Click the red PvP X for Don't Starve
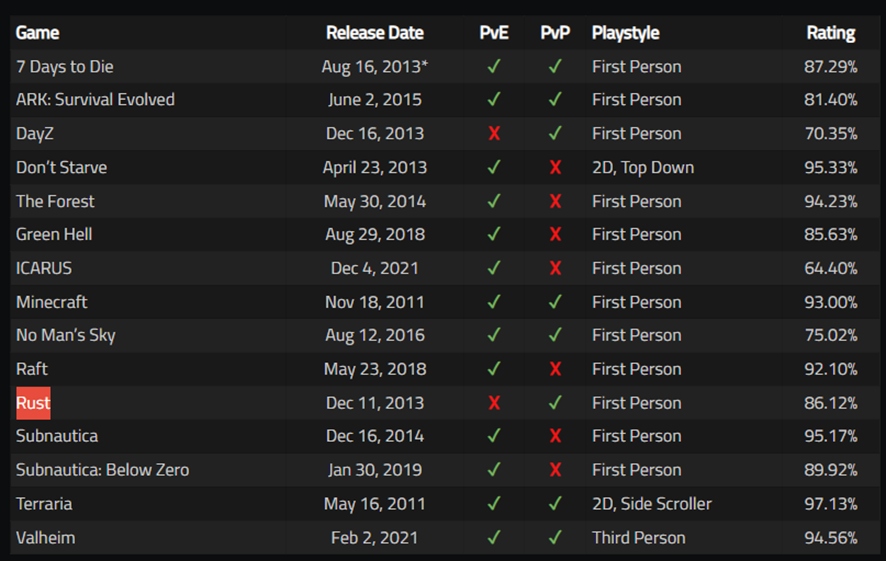The width and height of the screenshot is (886, 561). click(555, 167)
